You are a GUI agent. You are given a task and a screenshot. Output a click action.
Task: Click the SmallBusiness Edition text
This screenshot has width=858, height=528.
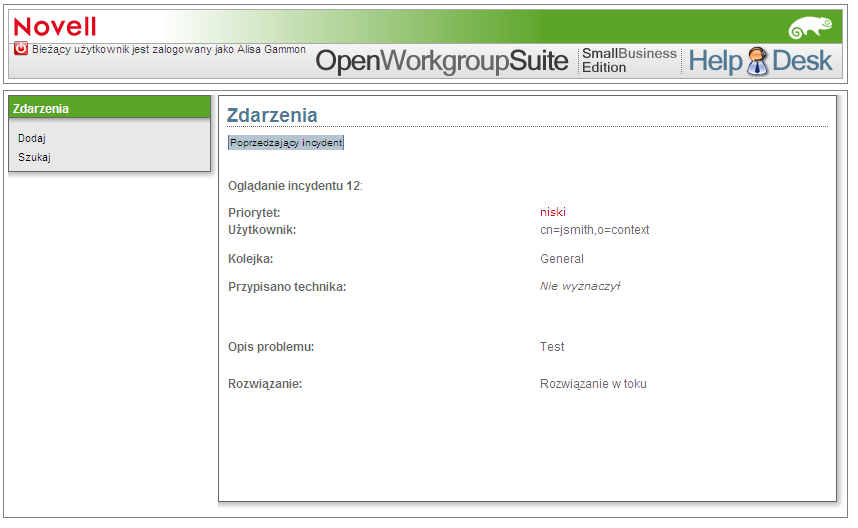[x=629, y=60]
